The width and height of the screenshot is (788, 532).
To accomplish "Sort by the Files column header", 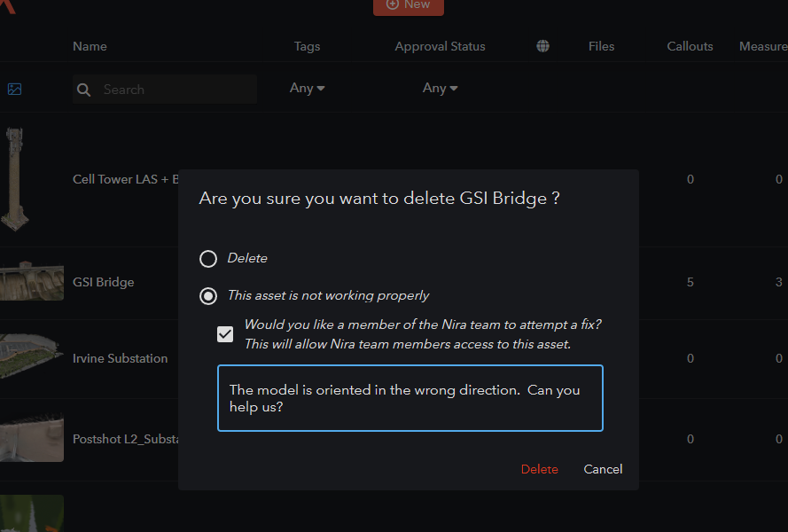I will (602, 46).
